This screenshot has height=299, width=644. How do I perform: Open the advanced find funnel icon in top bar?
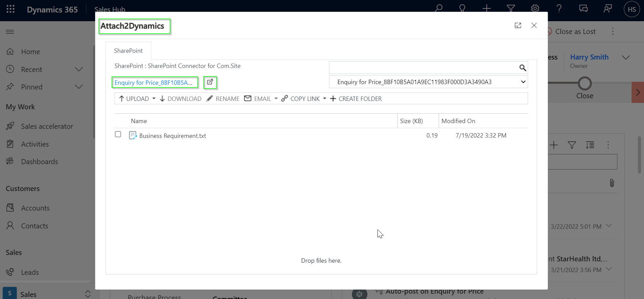[511, 8]
